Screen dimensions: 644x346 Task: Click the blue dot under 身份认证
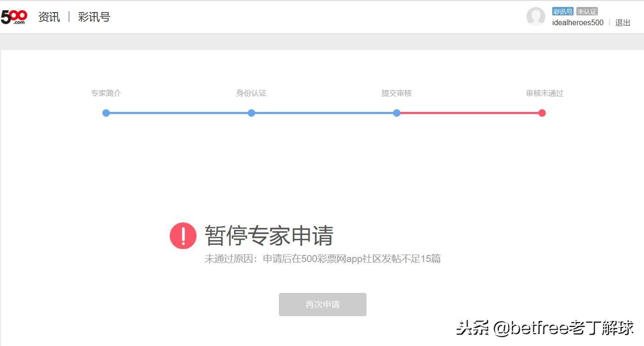tap(251, 113)
